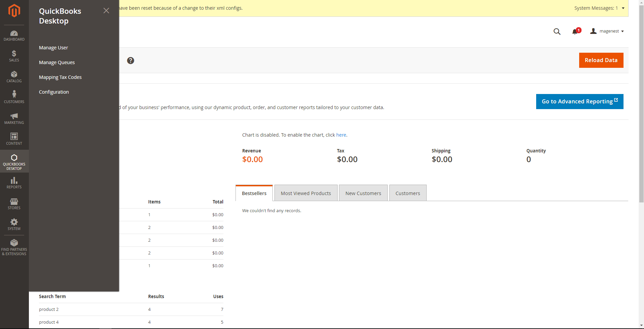Switch to New Customers tab

(x=363, y=193)
